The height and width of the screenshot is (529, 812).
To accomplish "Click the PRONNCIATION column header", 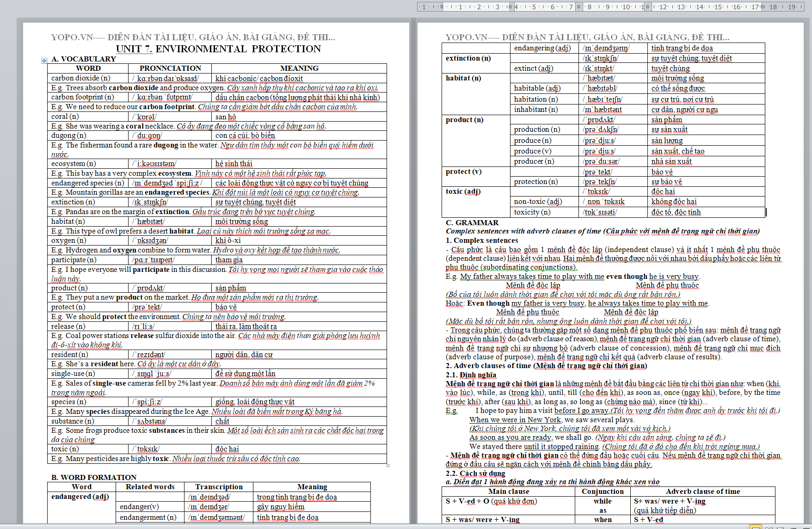I will pyautogui.click(x=170, y=68).
